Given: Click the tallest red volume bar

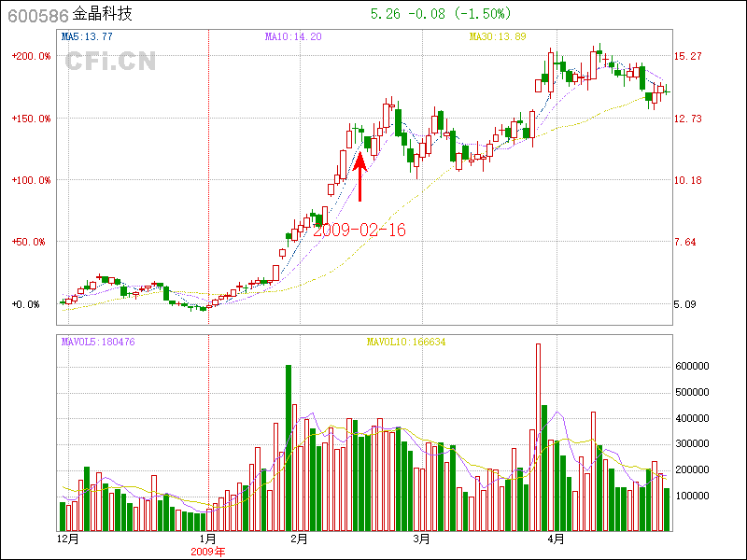Looking at the screenshot, I should tap(538, 437).
